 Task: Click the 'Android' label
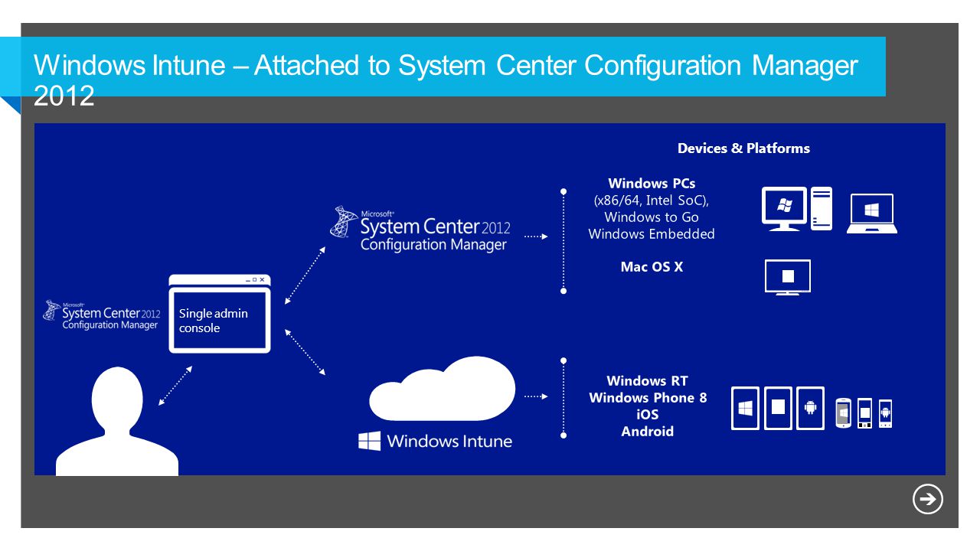(648, 432)
